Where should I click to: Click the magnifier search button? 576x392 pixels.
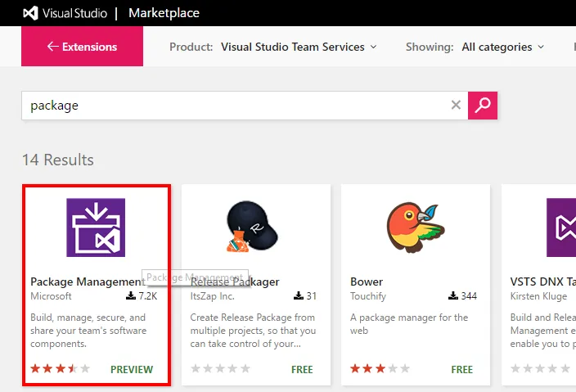(x=483, y=106)
